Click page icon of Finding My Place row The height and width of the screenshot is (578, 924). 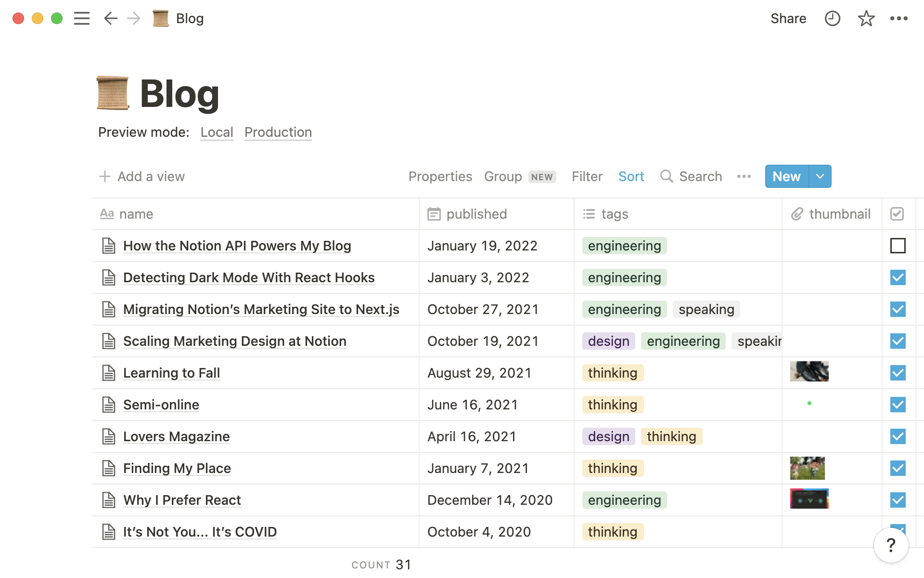[x=109, y=468]
